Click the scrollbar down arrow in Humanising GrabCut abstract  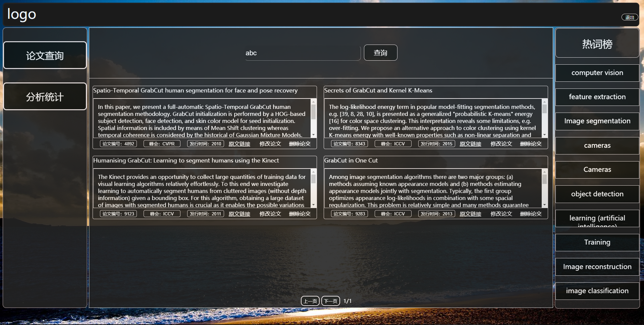[x=313, y=205]
